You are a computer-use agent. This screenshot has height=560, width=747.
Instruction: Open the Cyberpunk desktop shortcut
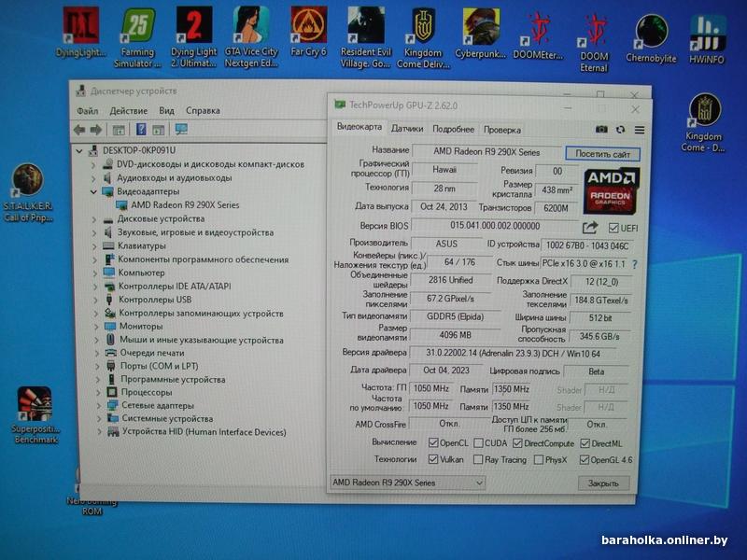point(480,34)
